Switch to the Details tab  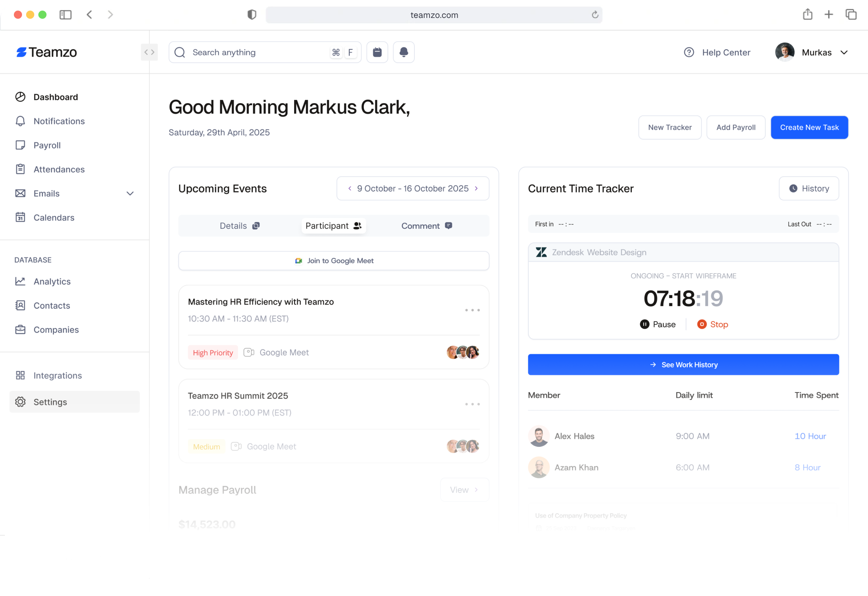coord(239,225)
